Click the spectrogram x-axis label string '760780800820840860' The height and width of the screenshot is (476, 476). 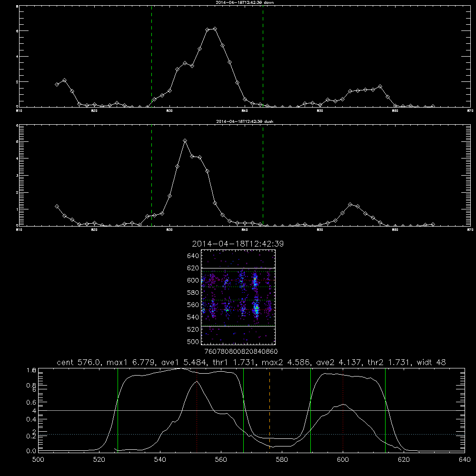241,351
